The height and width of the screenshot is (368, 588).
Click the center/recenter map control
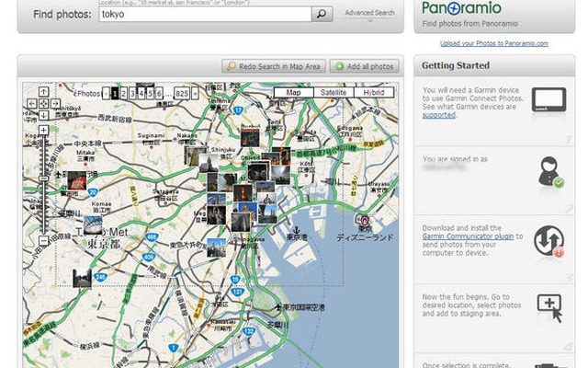[x=43, y=103]
